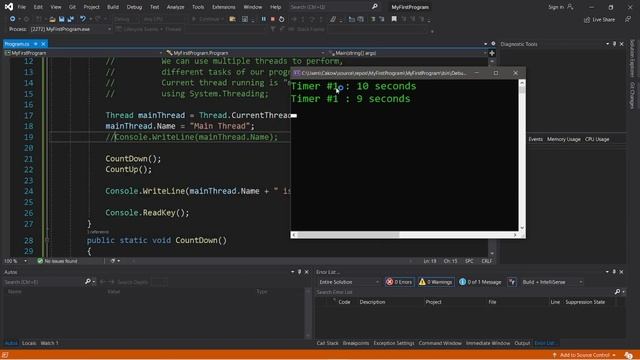Toggle the 0 of 1 Message filter
Screen dimensions: 640x360
(480, 282)
